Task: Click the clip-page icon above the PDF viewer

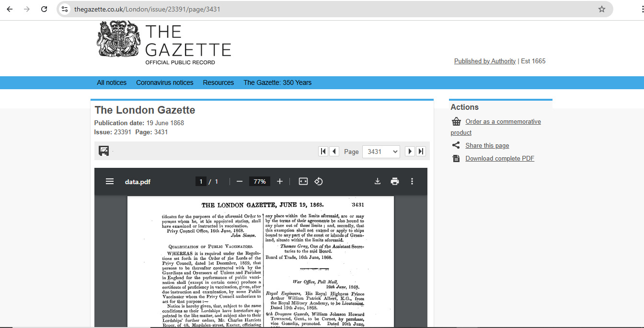Action: point(103,151)
